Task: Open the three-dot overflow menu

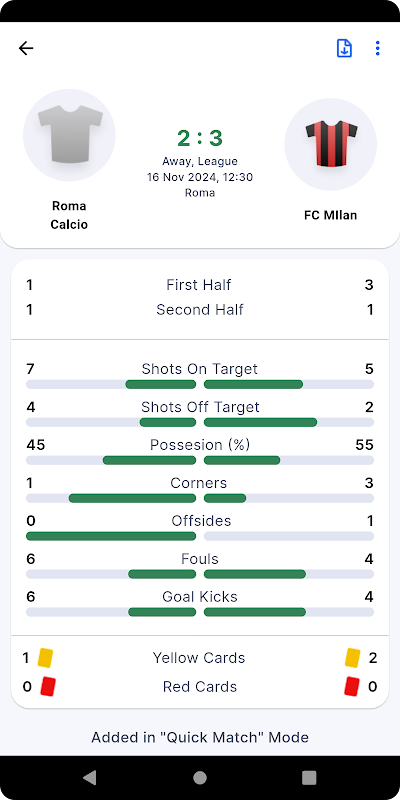Action: 377,48
